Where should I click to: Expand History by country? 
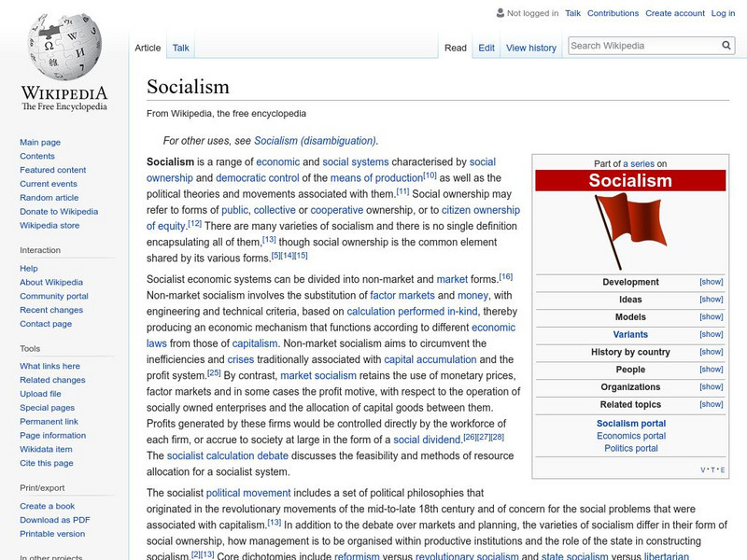pyautogui.click(x=712, y=351)
